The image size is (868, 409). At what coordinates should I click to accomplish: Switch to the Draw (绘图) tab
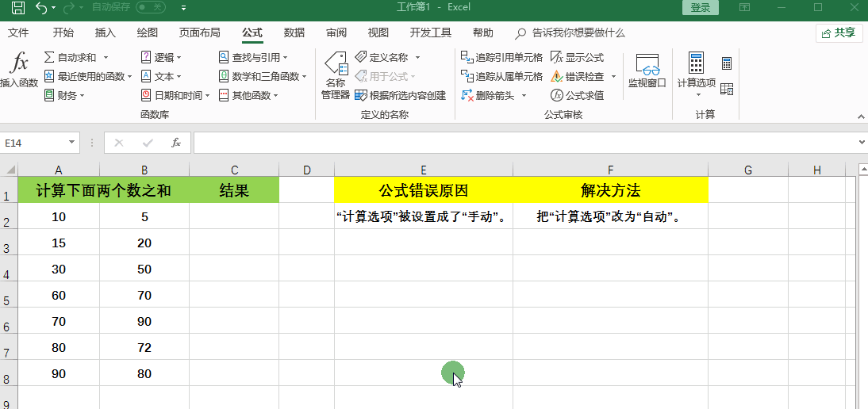click(x=148, y=32)
